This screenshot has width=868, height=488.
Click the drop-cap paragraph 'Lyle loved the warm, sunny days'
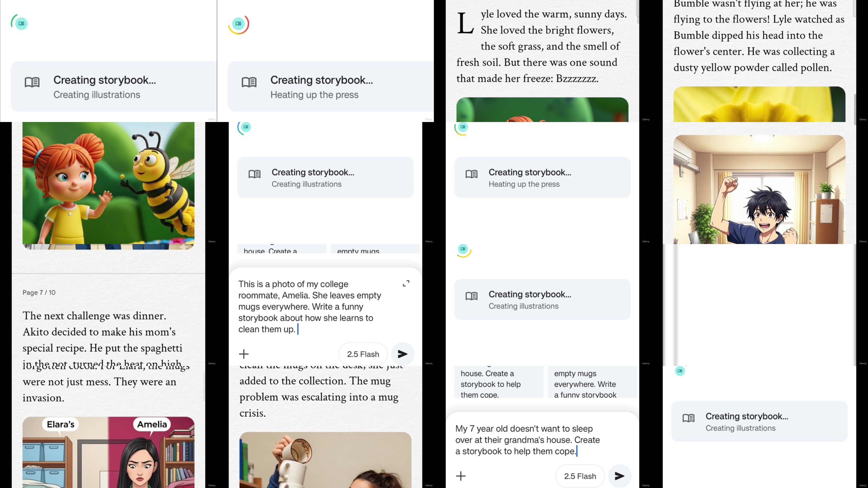(x=542, y=46)
